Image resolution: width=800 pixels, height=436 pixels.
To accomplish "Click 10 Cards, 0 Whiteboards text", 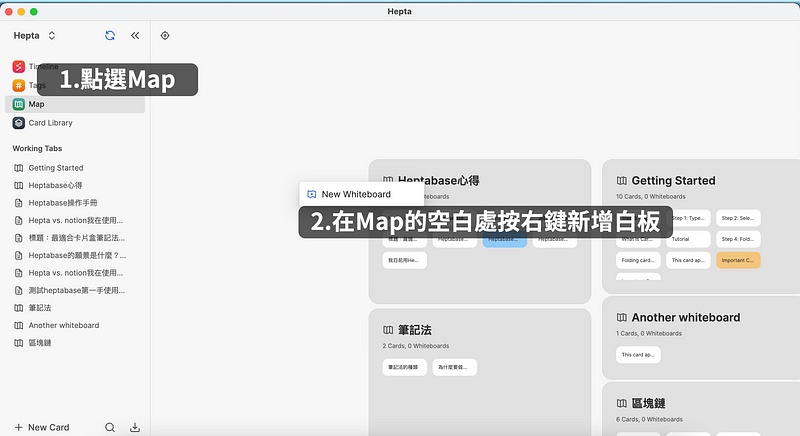I will pyautogui.click(x=651, y=196).
